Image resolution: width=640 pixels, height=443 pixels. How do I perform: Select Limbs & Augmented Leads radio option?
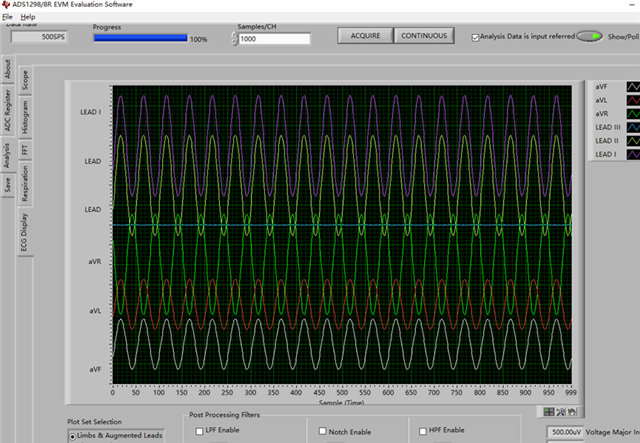pyautogui.click(x=73, y=437)
